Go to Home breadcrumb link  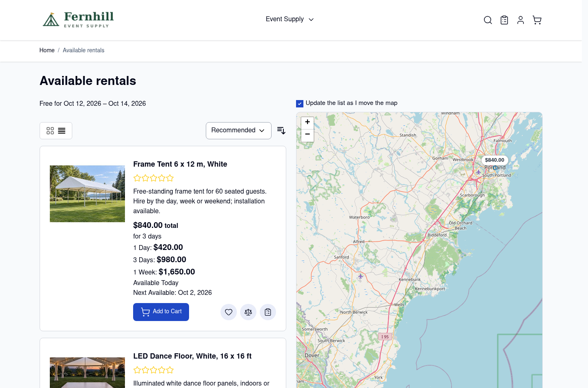click(47, 50)
